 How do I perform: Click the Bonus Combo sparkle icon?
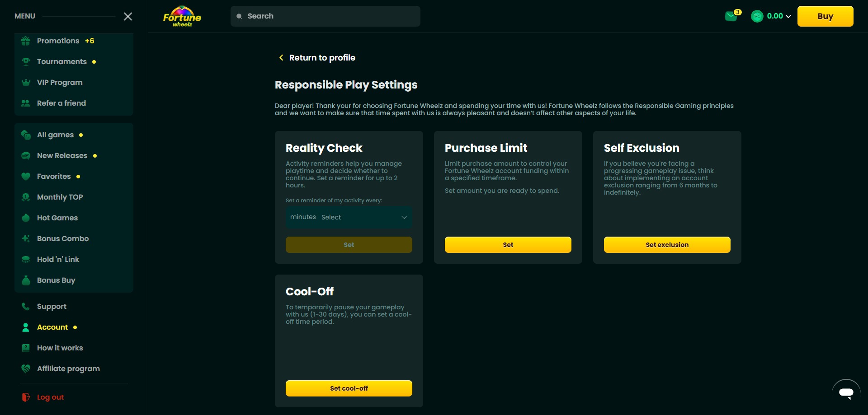26,239
